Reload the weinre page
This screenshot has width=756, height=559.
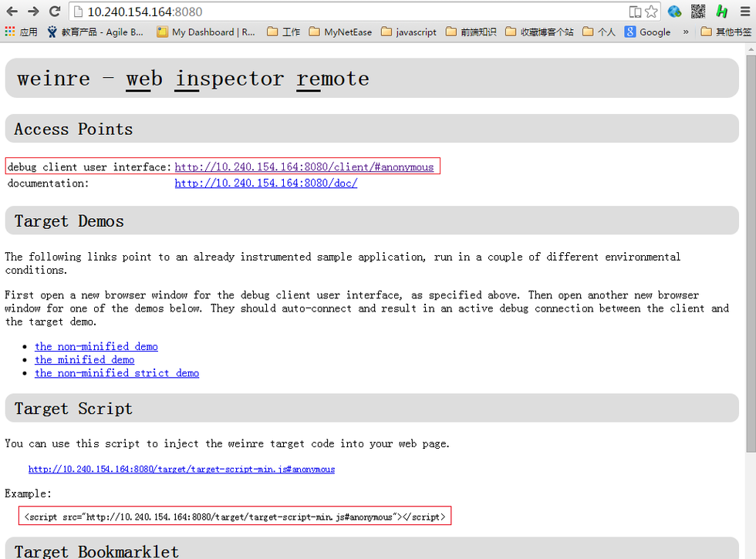point(55,11)
